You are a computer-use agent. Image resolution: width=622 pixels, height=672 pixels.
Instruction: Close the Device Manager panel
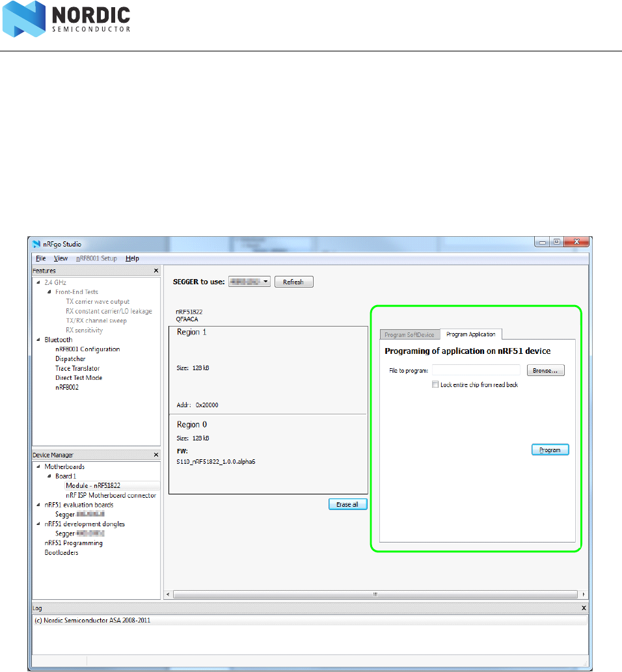coord(156,455)
